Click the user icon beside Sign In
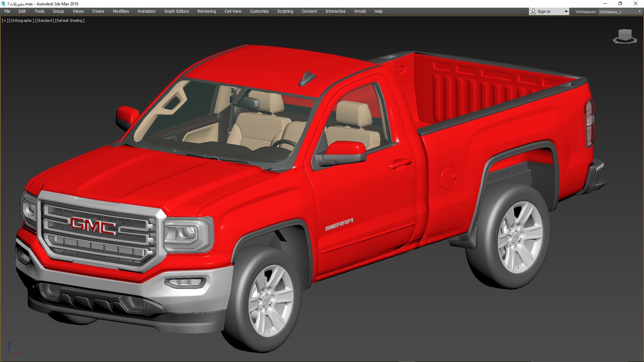Viewport: 644px width, 362px height. pos(533,11)
